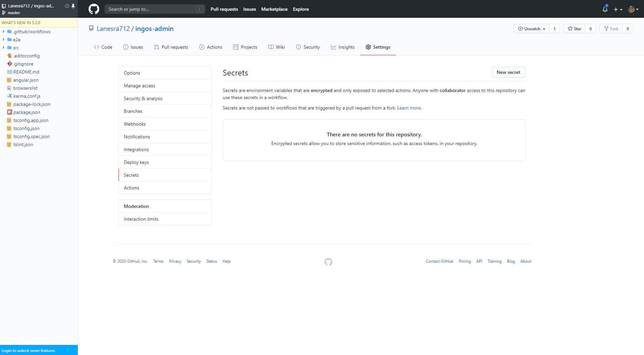644x355 pixels.
Task: Expand the e2e folder
Action: tap(3, 40)
